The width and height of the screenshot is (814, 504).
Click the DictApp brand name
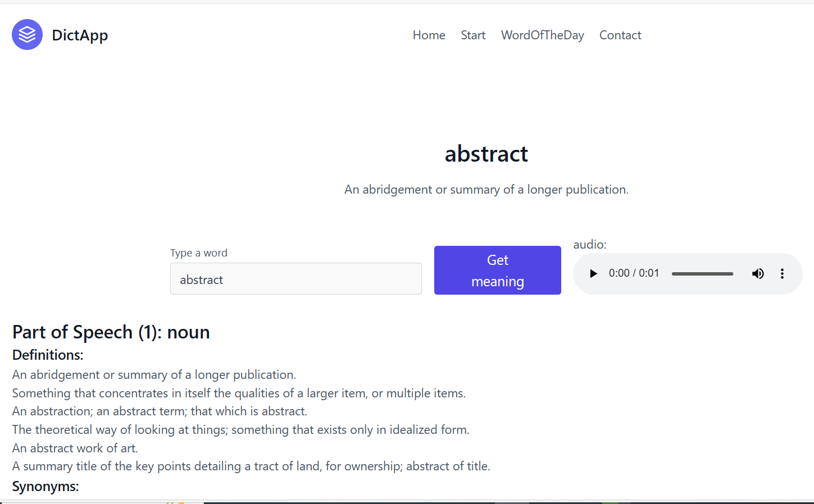coord(80,35)
